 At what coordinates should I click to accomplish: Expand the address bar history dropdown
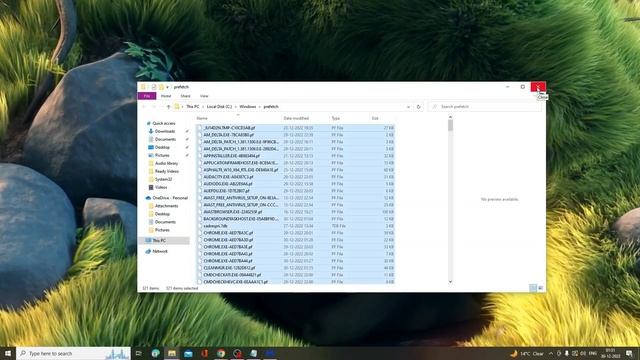[x=408, y=107]
